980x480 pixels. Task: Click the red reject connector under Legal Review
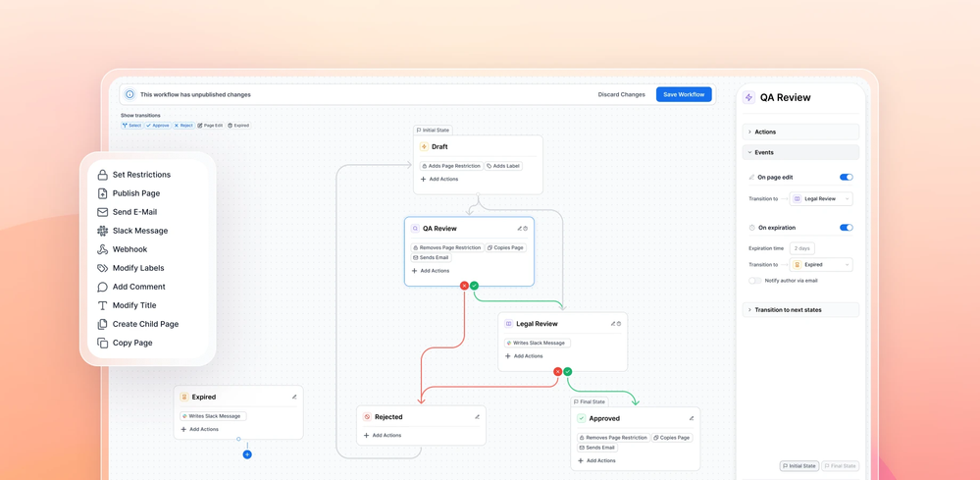click(x=557, y=371)
